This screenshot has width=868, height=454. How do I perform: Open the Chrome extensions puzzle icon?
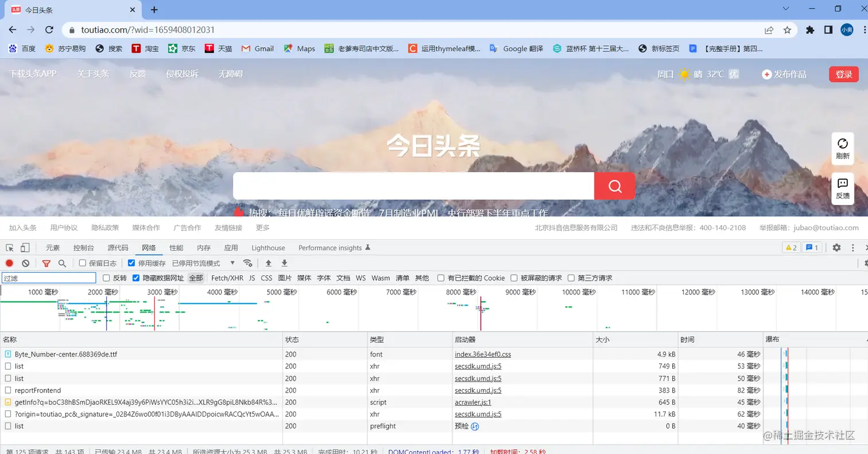click(x=810, y=30)
